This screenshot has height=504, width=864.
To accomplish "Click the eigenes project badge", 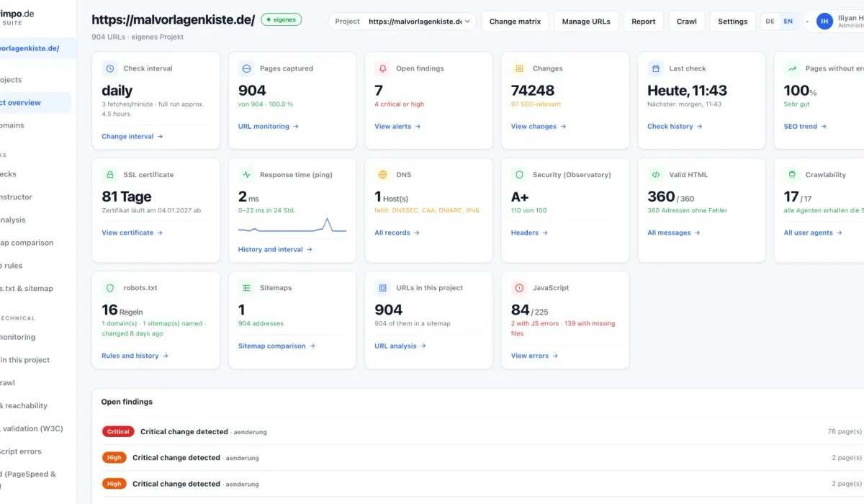I will (282, 20).
